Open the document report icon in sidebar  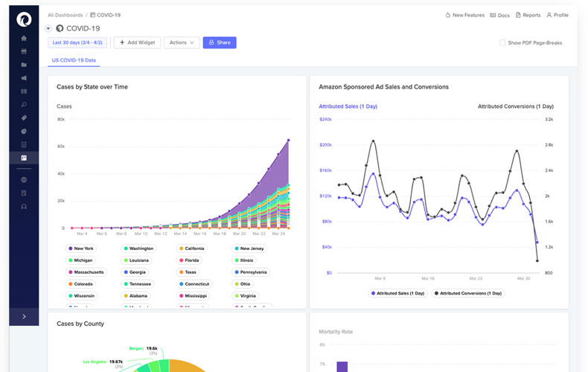click(x=24, y=144)
